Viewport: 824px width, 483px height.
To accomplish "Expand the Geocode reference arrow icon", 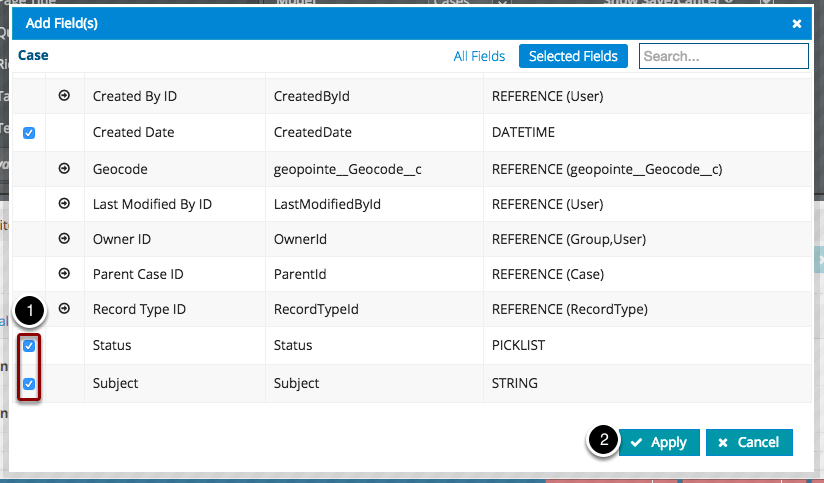I will point(65,168).
